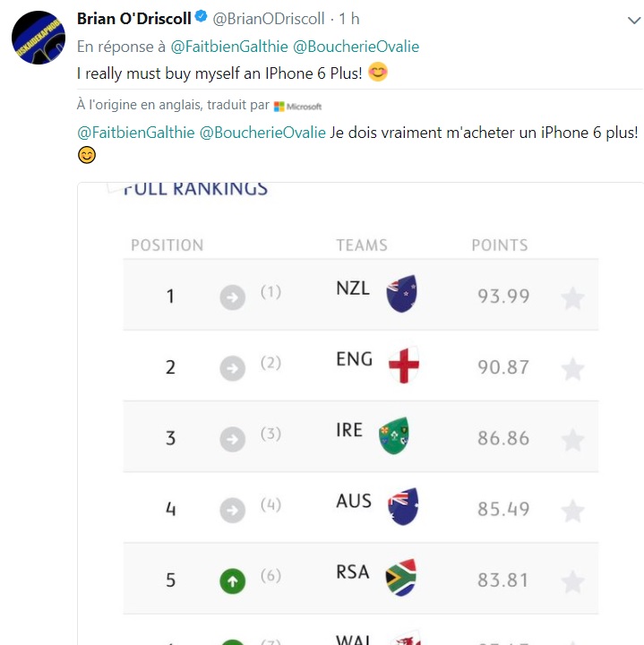
Task: Toggle favorite star for Ireland
Action: coord(572,439)
